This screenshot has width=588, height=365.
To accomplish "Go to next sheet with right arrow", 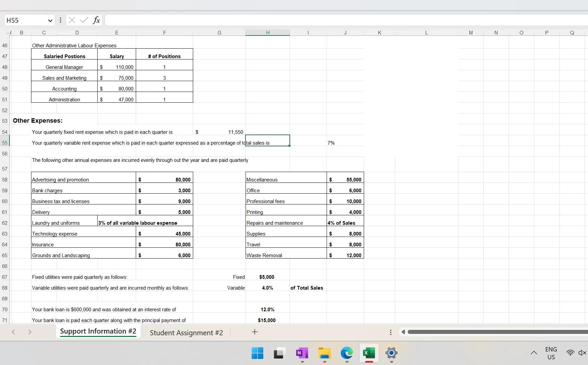I will [30, 332].
